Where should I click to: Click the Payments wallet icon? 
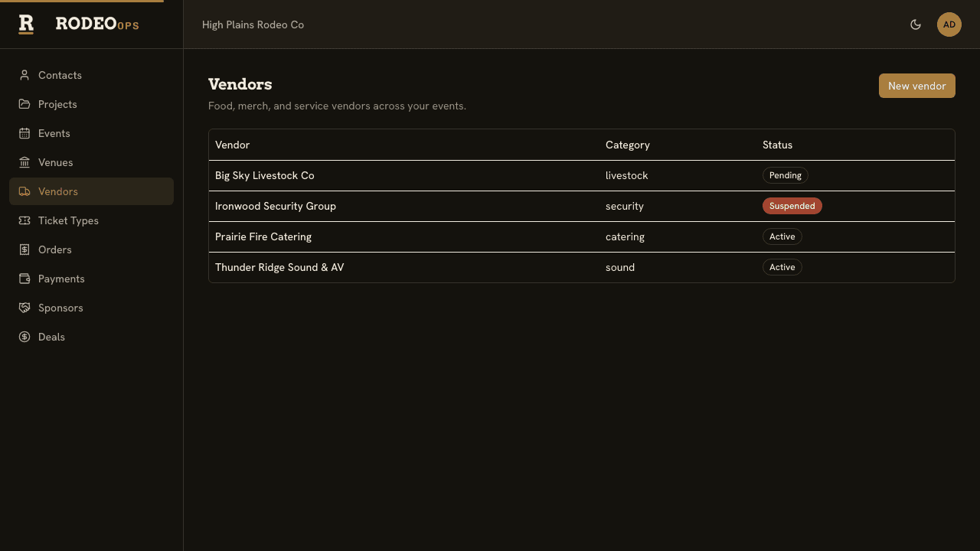(x=24, y=279)
